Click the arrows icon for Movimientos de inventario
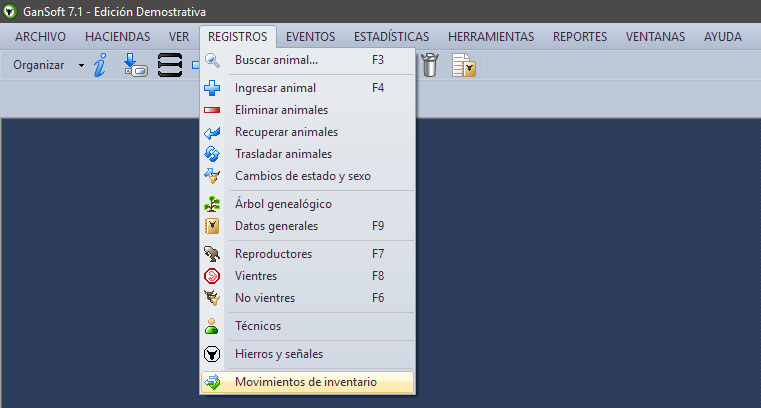 tap(212, 382)
